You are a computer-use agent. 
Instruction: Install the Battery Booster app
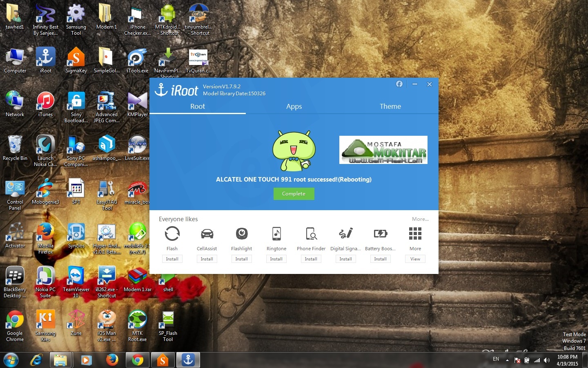[381, 259]
